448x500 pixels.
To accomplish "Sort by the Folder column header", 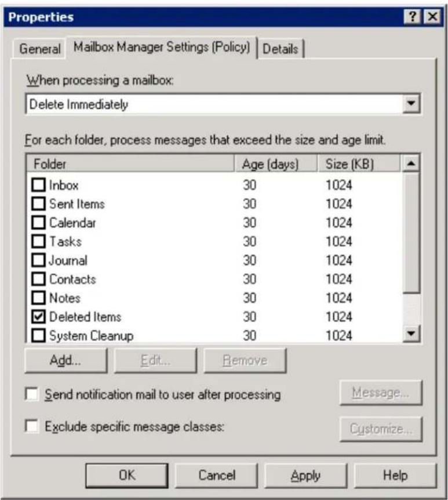I will 130,164.
